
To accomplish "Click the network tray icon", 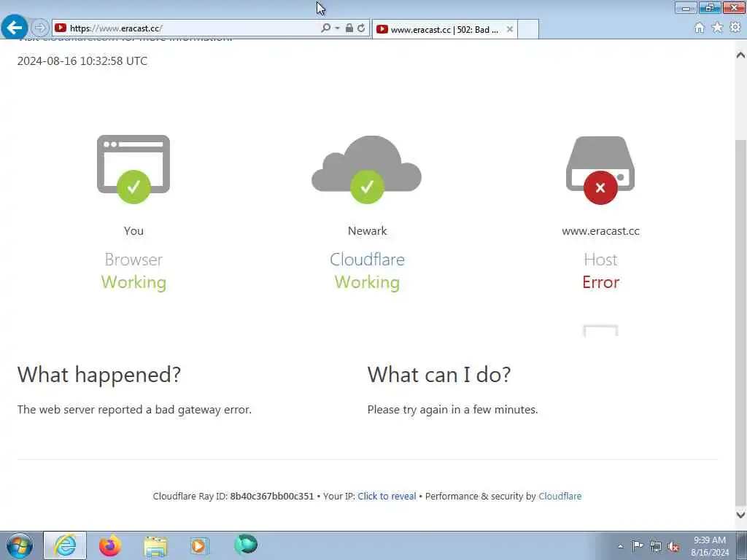I will 656,546.
